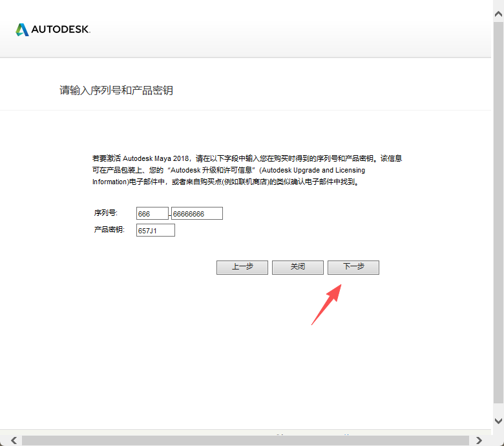The height and width of the screenshot is (446, 504).
Task: Click the horizontal scrollbar left arrow
Action: pyautogui.click(x=14, y=440)
